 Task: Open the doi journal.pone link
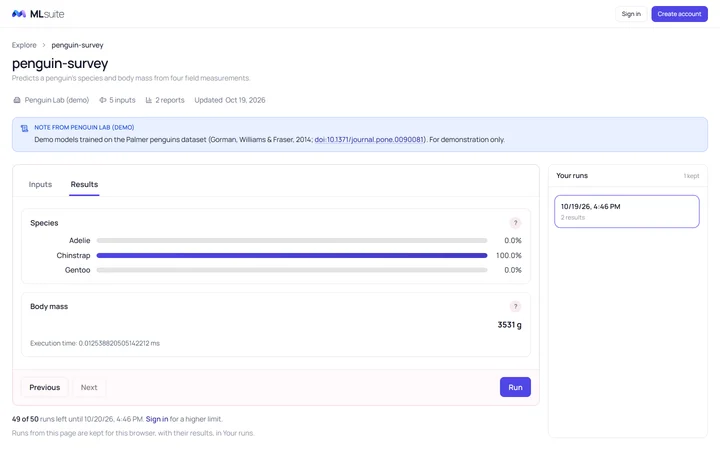(370, 140)
